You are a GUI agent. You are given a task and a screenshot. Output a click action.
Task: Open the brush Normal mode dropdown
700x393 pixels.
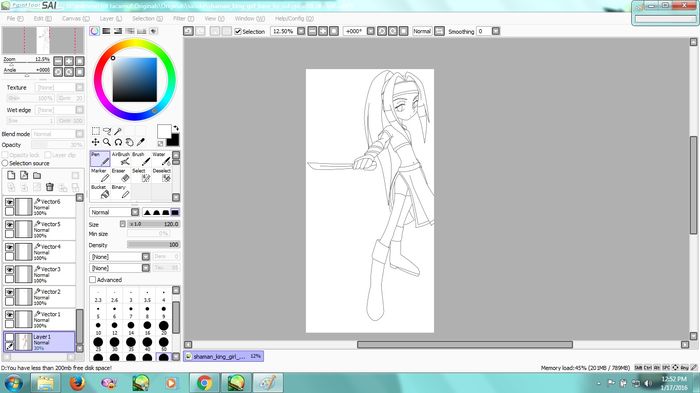pos(135,212)
